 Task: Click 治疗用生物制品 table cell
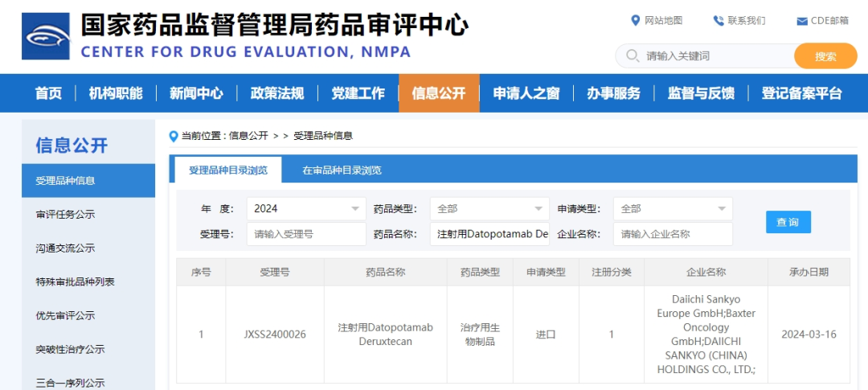click(480, 335)
